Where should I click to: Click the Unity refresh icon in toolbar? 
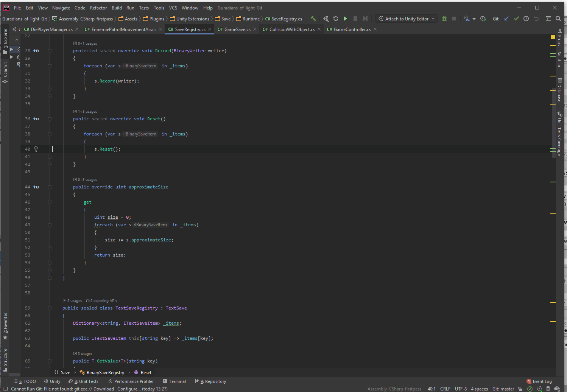click(x=336, y=19)
